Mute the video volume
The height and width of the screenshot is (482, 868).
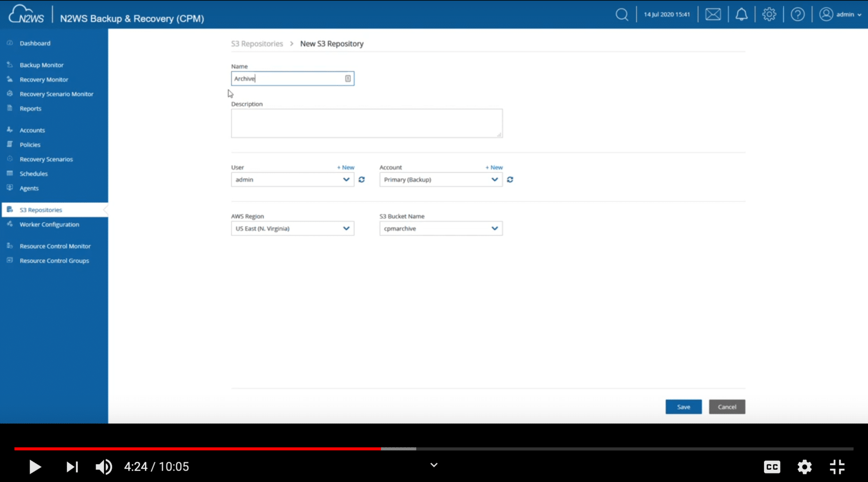104,466
